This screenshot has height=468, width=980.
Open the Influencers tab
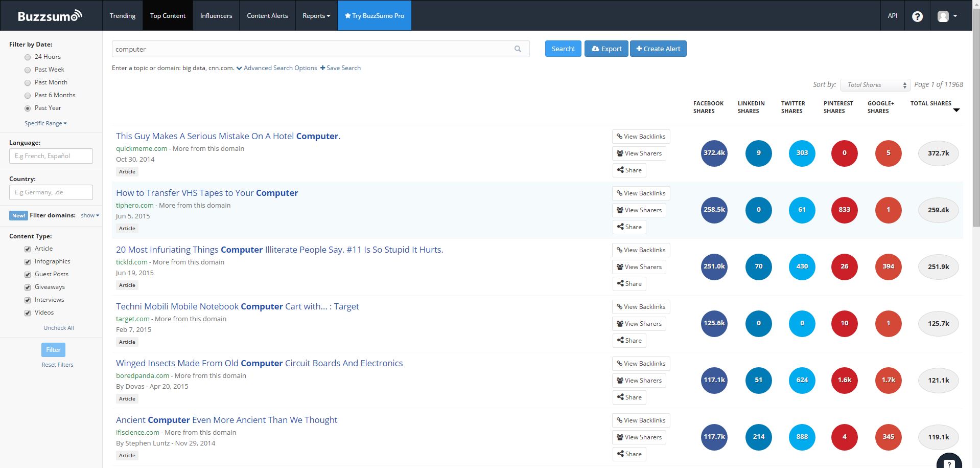[x=216, y=16]
